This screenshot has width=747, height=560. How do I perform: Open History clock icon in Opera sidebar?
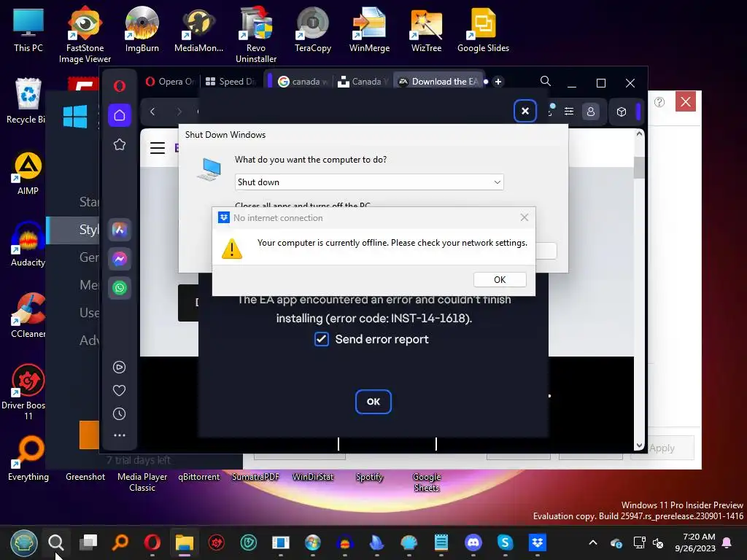tap(119, 414)
